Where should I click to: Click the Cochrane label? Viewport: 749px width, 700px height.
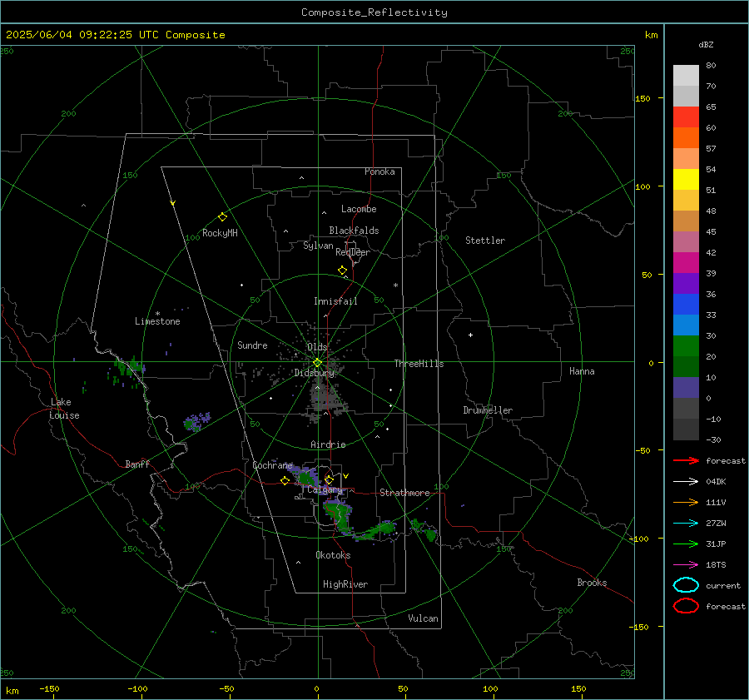pyautogui.click(x=272, y=465)
